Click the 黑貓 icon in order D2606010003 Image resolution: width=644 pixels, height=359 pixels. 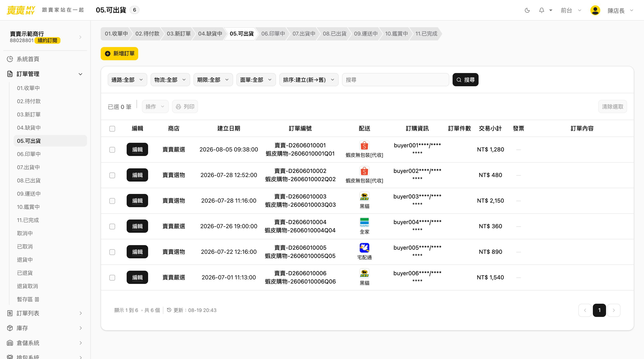tap(364, 197)
